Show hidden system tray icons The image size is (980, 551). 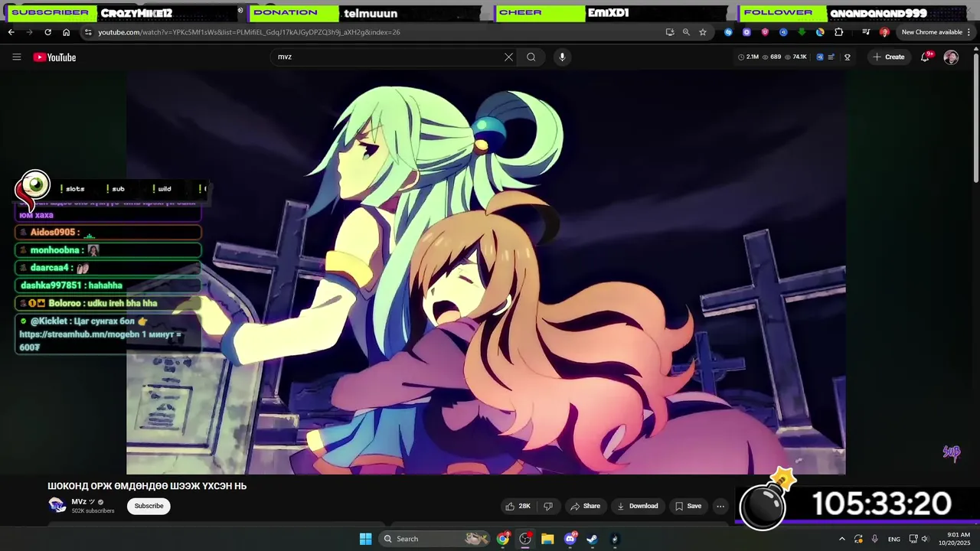(841, 539)
